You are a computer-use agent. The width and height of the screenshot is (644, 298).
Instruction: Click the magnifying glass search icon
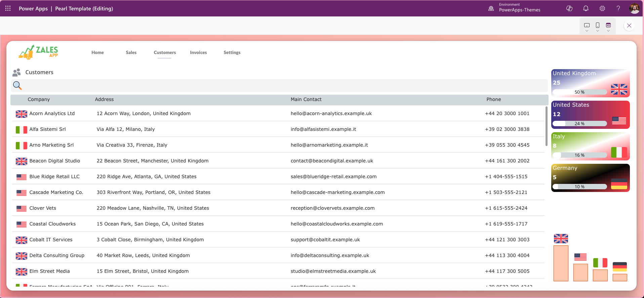17,86
